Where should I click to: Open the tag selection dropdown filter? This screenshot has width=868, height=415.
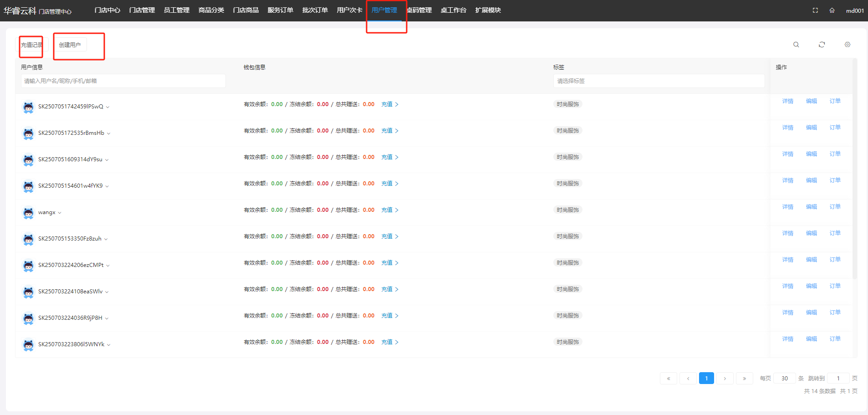pyautogui.click(x=659, y=81)
